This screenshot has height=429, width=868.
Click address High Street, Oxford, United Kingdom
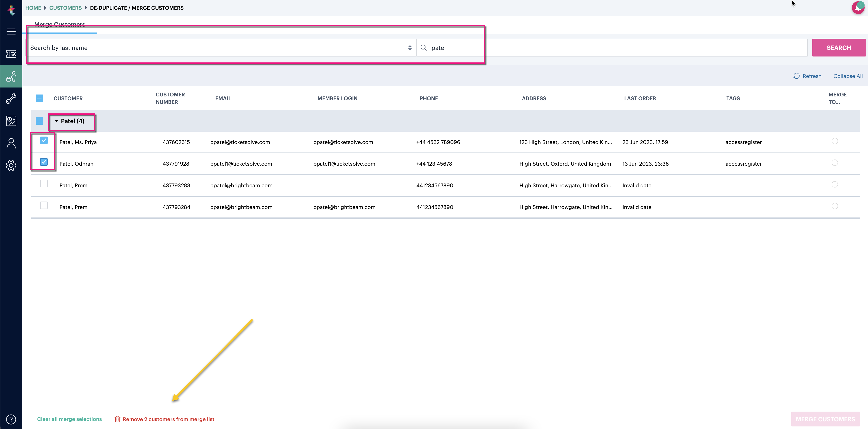coord(565,164)
